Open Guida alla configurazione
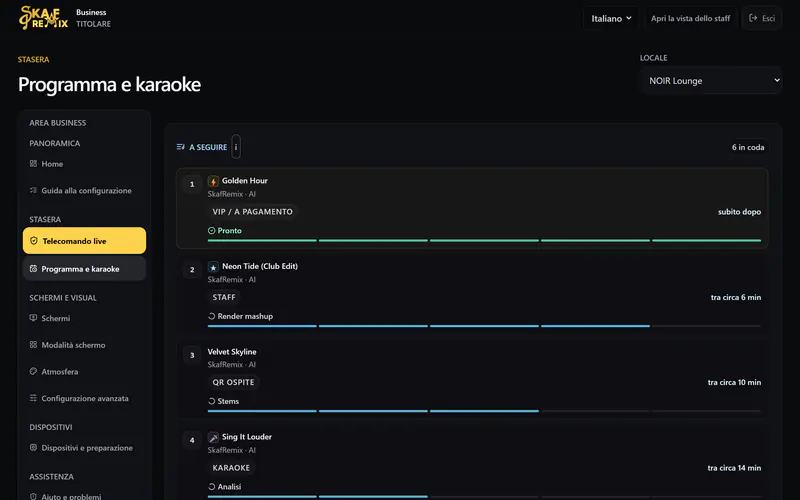The width and height of the screenshot is (800, 500). (84, 190)
